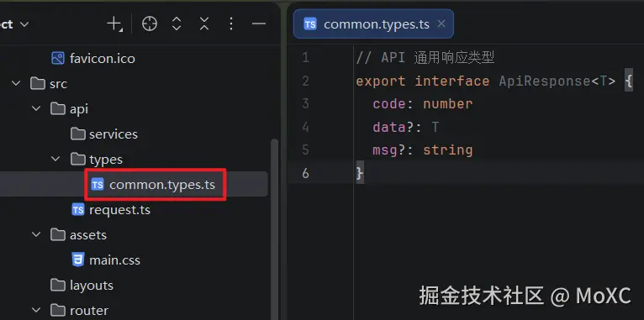Select the types folder label
Viewport: 644px width, 320px height.
pos(106,160)
